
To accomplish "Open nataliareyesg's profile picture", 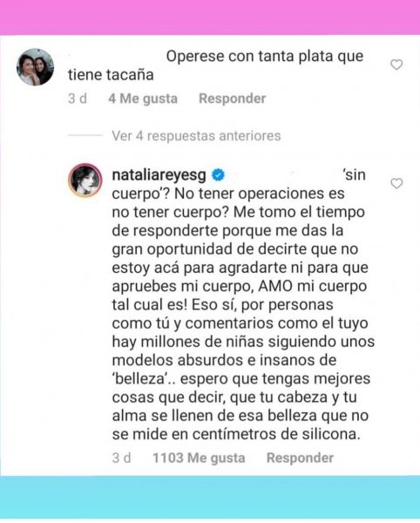I will pos(85,180).
